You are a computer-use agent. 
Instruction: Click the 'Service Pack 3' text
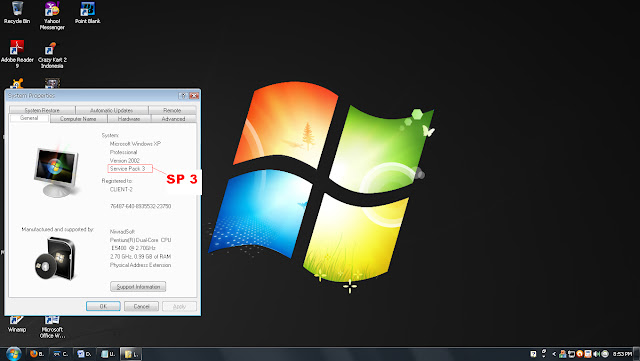point(127,169)
